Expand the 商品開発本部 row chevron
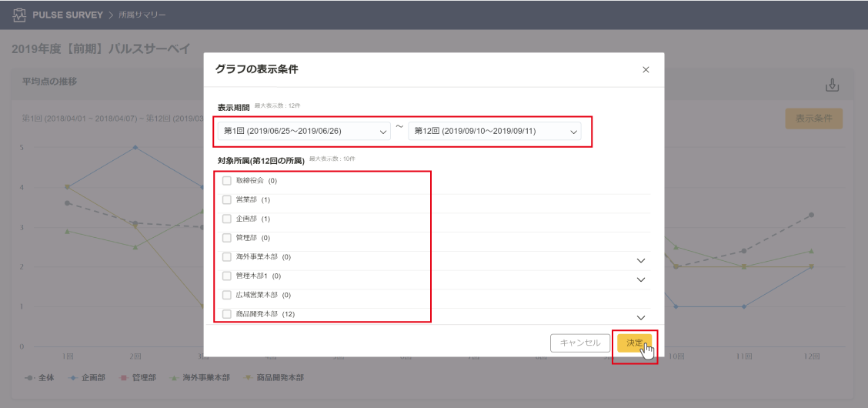The width and height of the screenshot is (868, 408). pyautogui.click(x=640, y=317)
